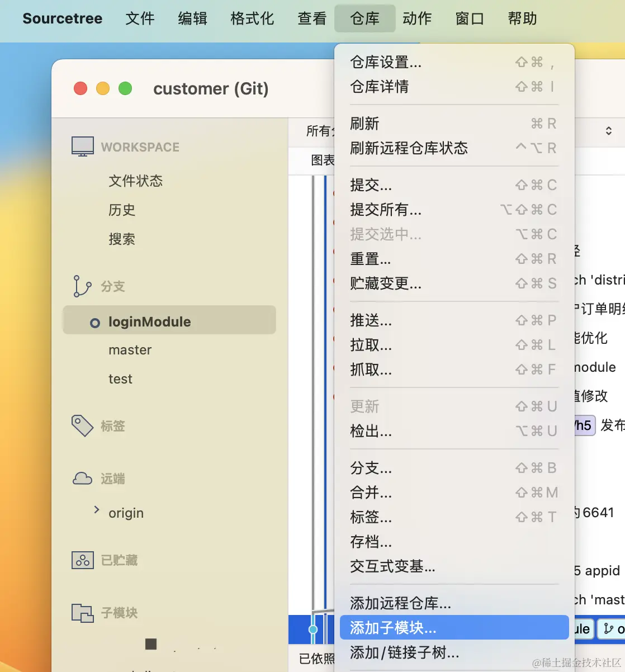625x672 pixels.
Task: Click current-branch circle indicator next to loginModule
Action: pos(95,323)
